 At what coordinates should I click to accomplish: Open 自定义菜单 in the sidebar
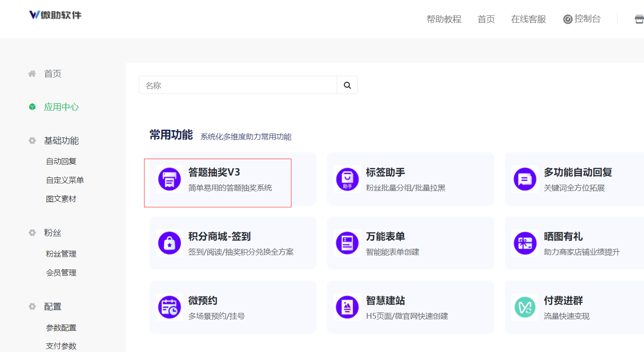[x=65, y=180]
